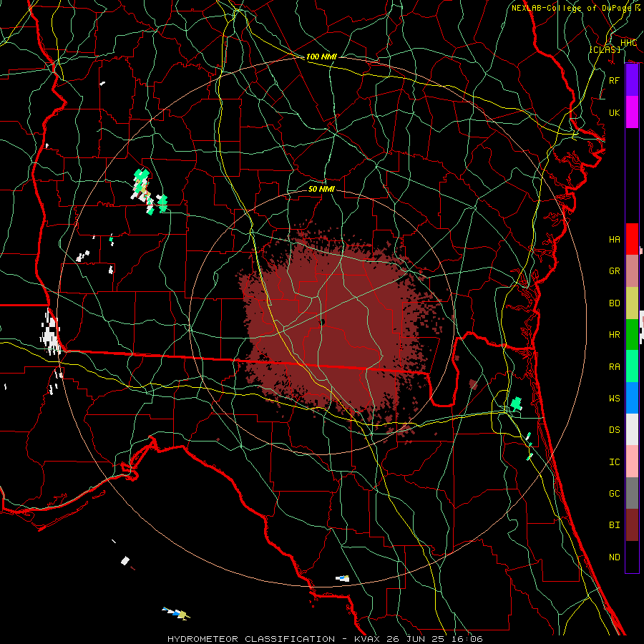This screenshot has height=644, width=644.
Task: Click the 50 NMI range ring label
Action: pyautogui.click(x=321, y=189)
